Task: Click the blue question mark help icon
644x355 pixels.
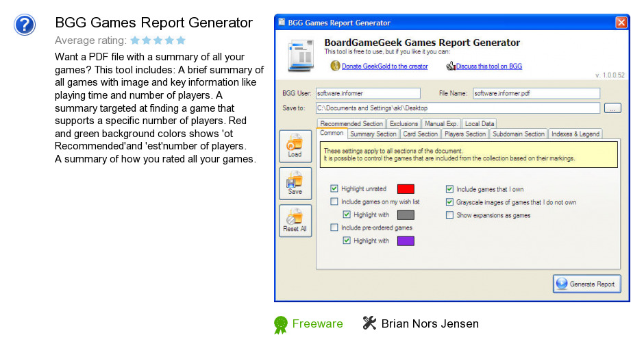Action: click(x=25, y=25)
